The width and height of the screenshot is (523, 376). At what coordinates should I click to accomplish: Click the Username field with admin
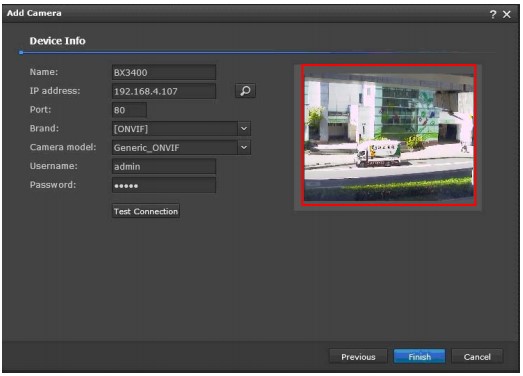(x=164, y=166)
